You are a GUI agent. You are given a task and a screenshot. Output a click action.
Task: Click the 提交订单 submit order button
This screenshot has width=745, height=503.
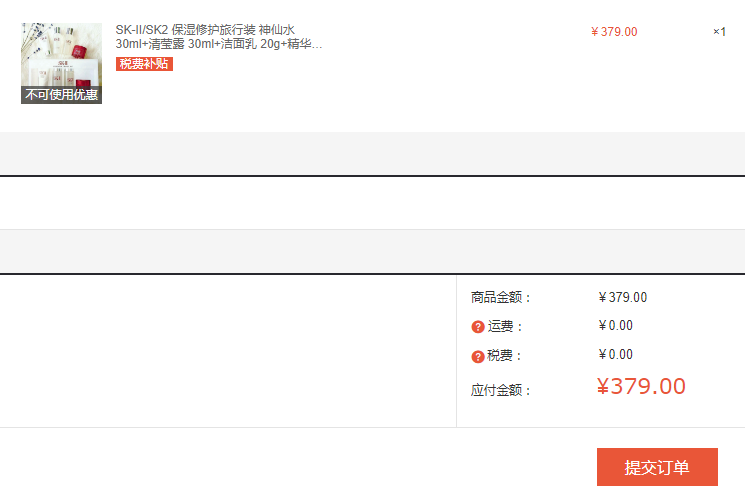point(657,467)
